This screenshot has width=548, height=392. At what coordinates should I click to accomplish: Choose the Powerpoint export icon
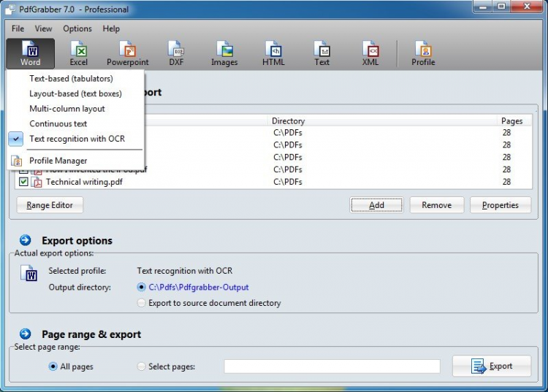tap(128, 53)
